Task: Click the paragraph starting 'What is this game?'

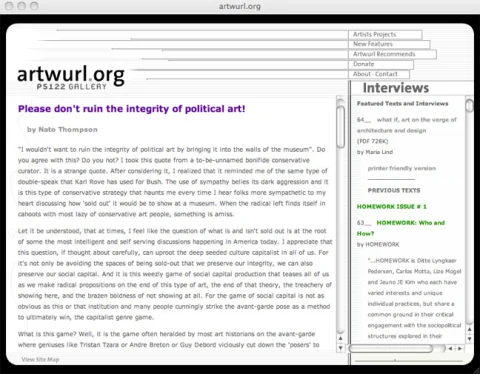Action: 169,339
